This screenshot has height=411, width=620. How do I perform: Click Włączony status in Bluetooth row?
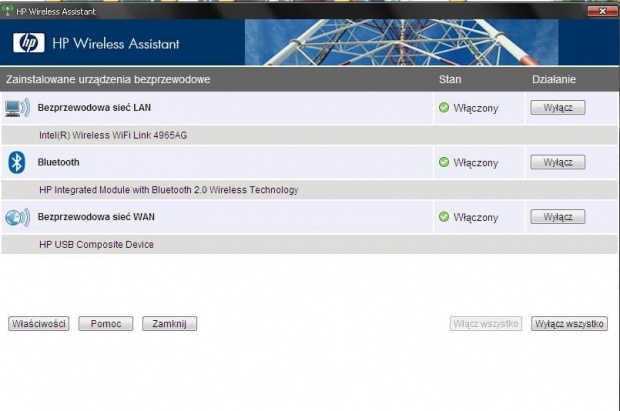(x=476, y=163)
